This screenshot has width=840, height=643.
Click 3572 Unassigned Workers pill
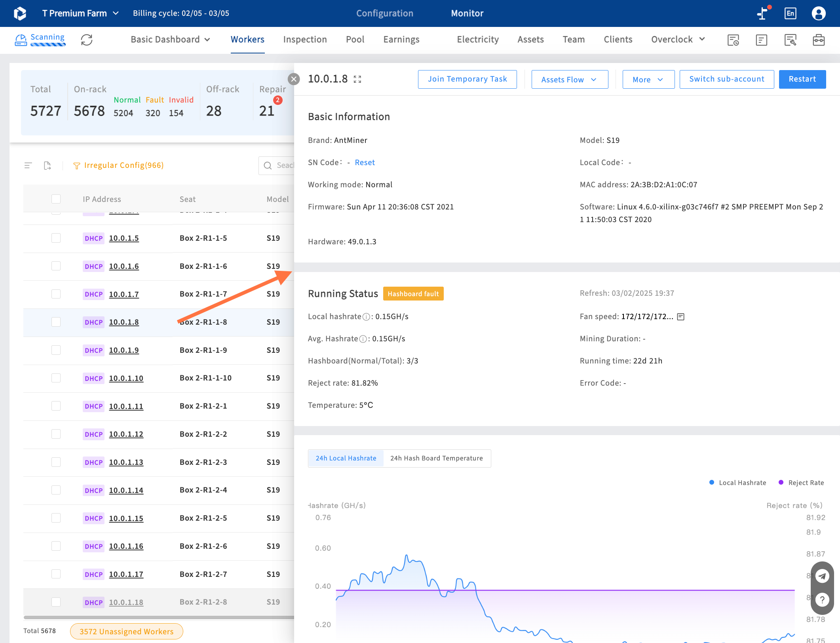click(x=126, y=632)
